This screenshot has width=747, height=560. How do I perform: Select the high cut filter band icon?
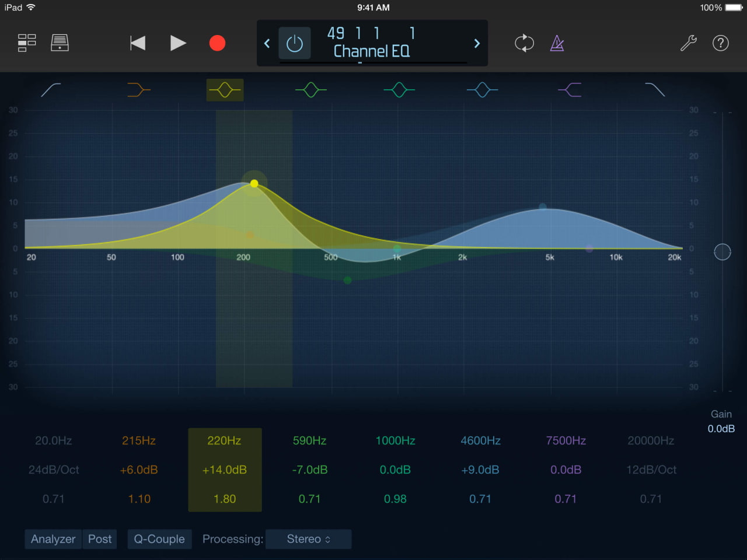pyautogui.click(x=655, y=90)
